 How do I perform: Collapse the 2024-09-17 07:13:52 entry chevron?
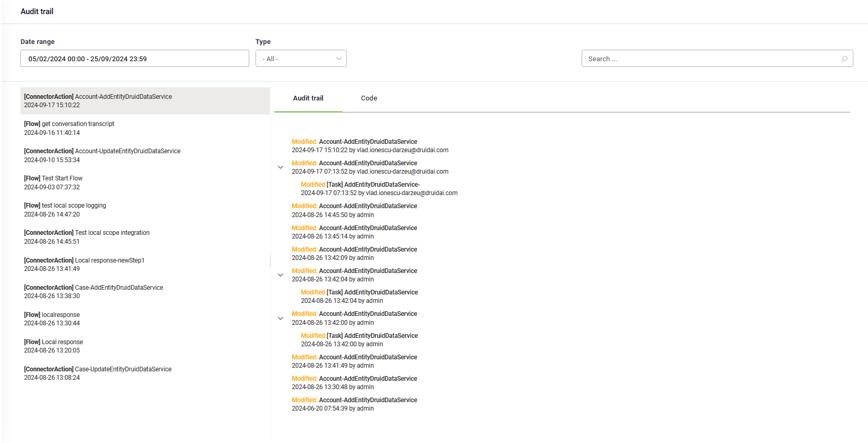pyautogui.click(x=281, y=167)
